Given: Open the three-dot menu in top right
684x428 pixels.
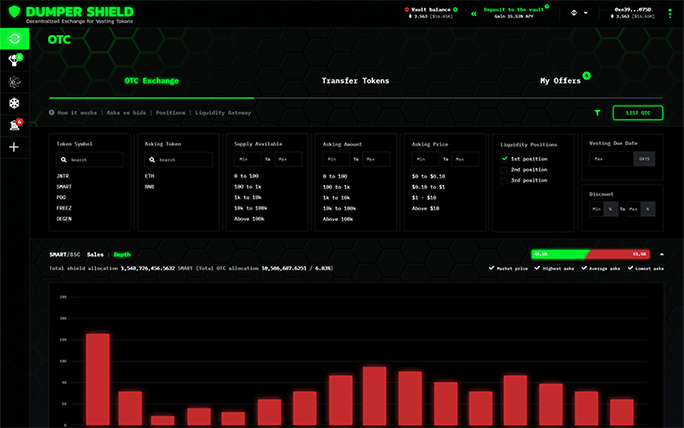Looking at the screenshot, I should [670, 14].
